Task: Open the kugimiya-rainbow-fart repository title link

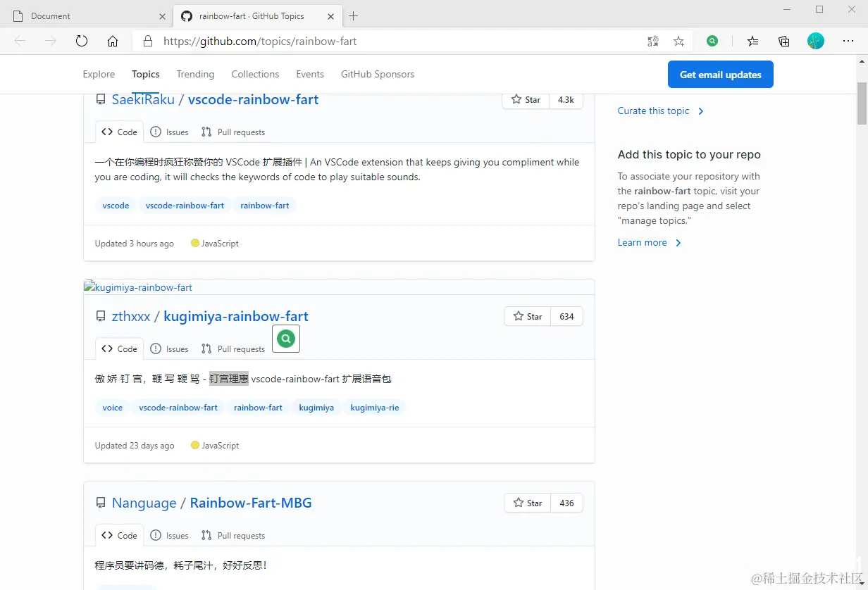Action: tap(236, 316)
